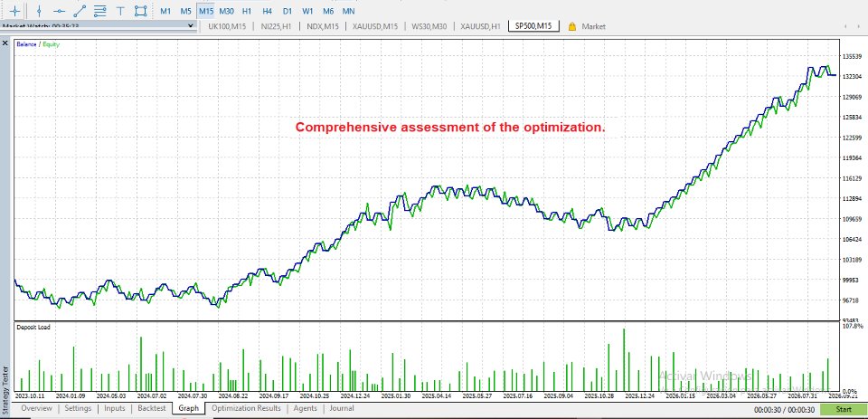Open the NDX,M15 chart tab
868x419 pixels.
[x=323, y=26]
